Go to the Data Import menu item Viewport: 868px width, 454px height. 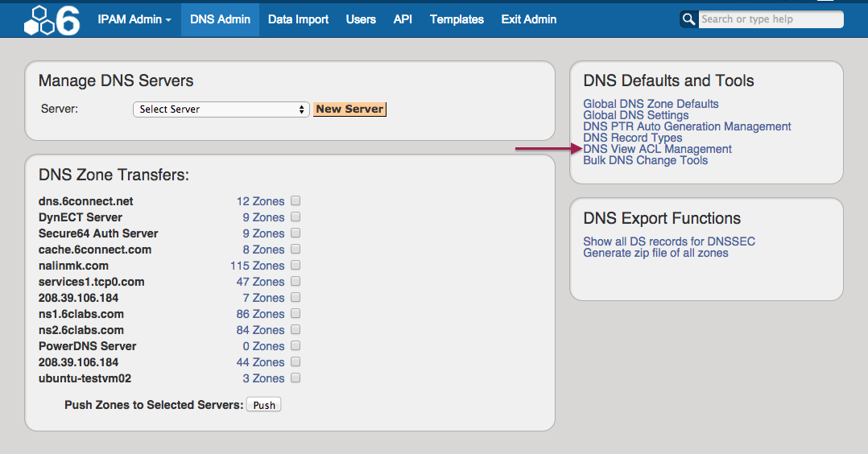click(298, 19)
